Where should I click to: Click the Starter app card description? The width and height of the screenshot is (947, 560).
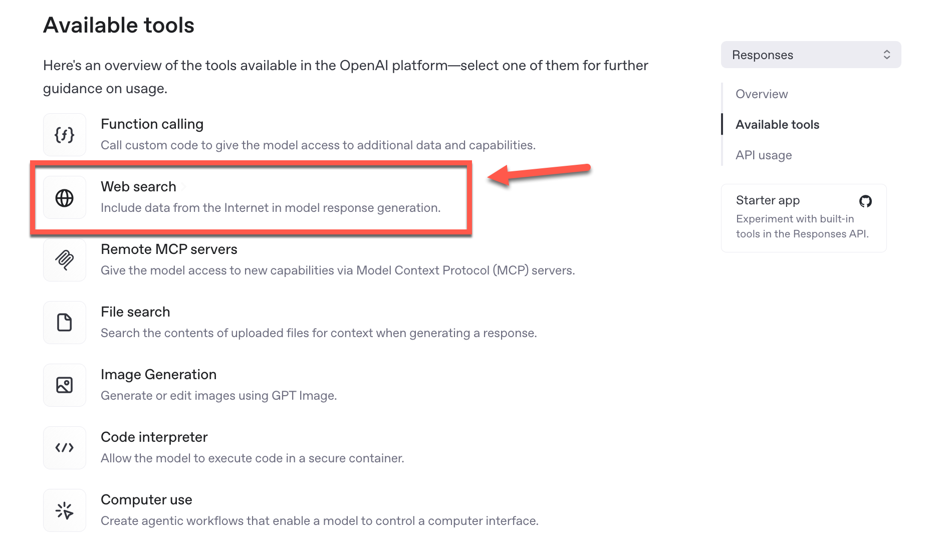tap(802, 226)
